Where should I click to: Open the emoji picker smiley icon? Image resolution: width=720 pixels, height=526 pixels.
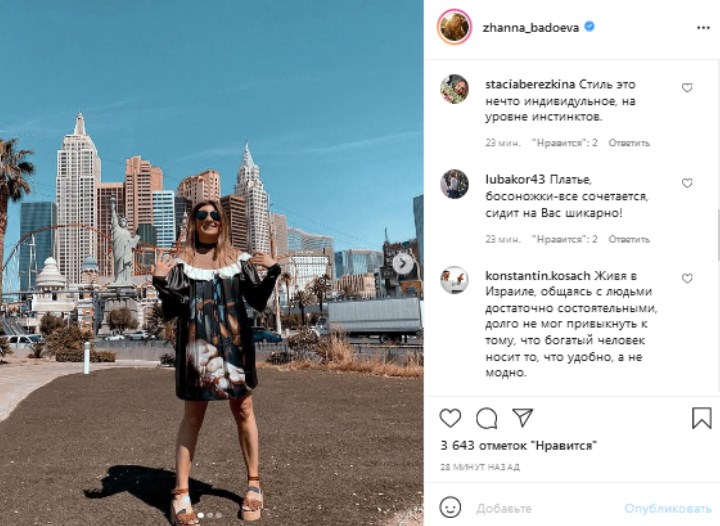(450, 508)
